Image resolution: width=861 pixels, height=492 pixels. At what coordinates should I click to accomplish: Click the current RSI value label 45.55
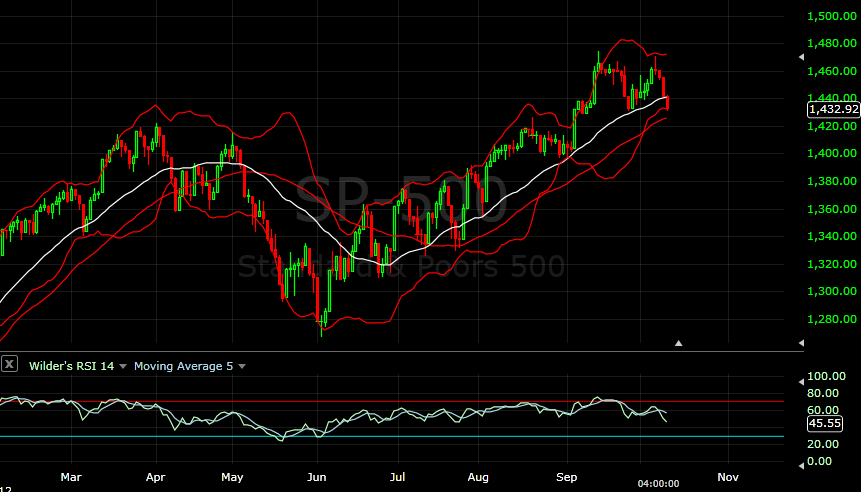click(x=825, y=424)
